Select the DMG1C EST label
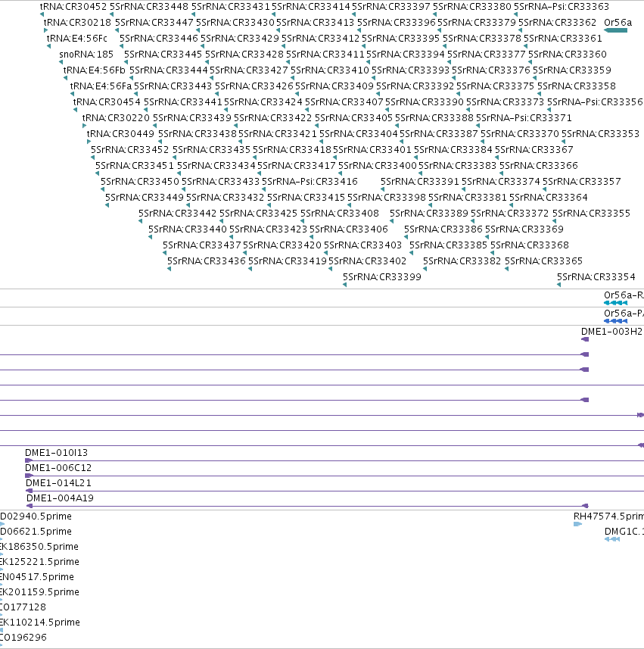Viewport: 644px width, 649px height. (x=624, y=532)
